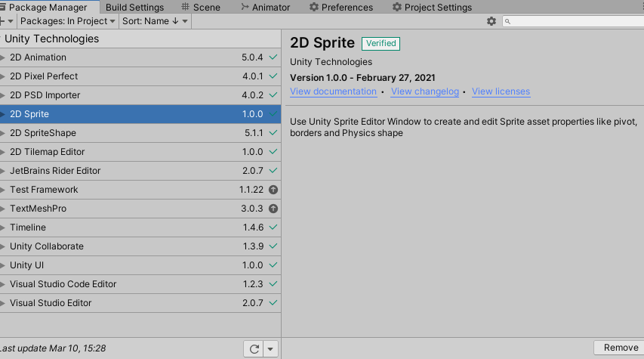Click the add package plus icon

(x=4, y=21)
